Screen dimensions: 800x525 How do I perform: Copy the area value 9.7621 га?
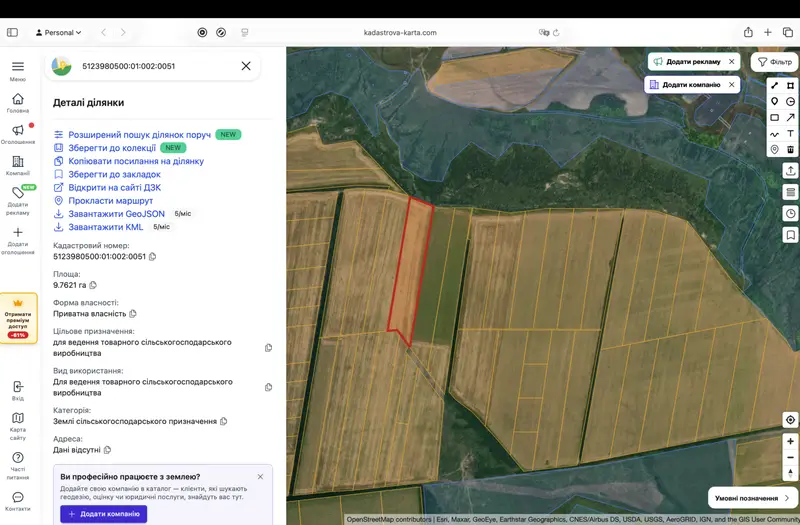[93, 285]
